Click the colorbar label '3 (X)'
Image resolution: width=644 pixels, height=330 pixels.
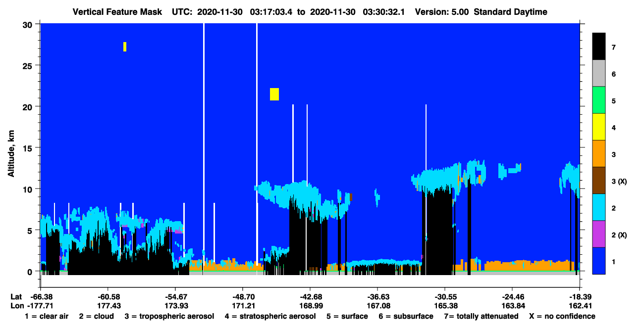[x=619, y=181]
